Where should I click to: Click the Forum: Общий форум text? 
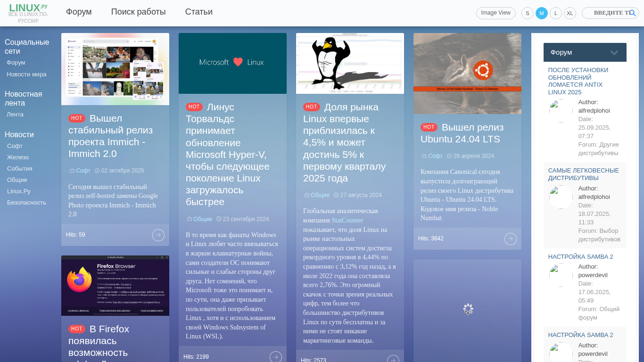tap(599, 313)
